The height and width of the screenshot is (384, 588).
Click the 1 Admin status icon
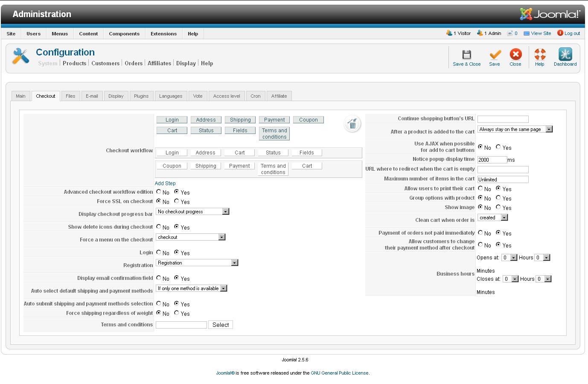(480, 33)
